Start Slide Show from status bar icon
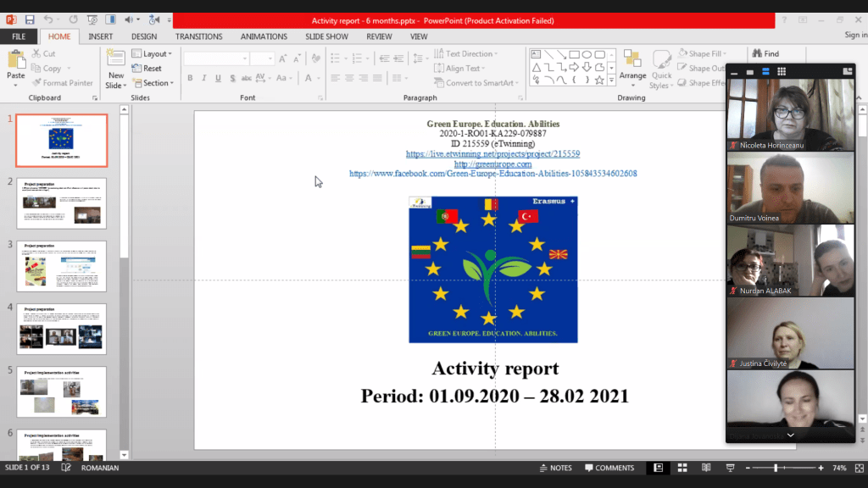The width and height of the screenshot is (868, 488). click(730, 468)
